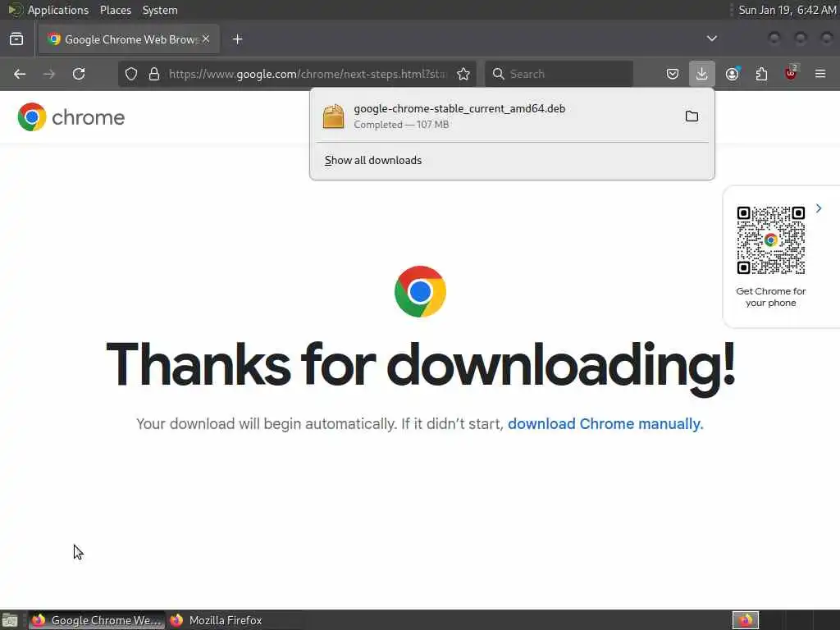Click show desktop icon in bottom panel

coord(10,620)
